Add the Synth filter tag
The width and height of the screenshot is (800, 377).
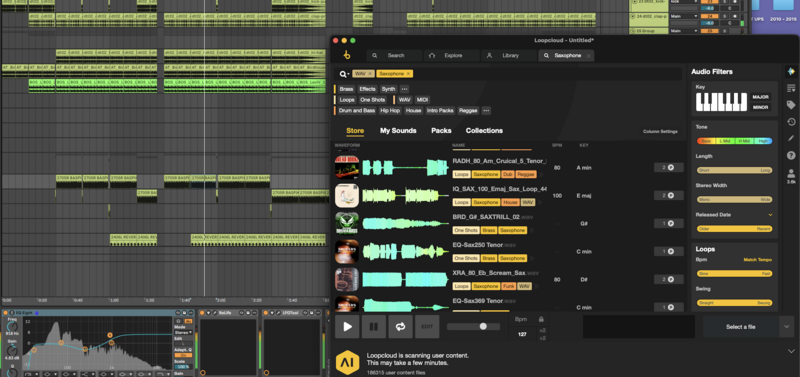[388, 89]
